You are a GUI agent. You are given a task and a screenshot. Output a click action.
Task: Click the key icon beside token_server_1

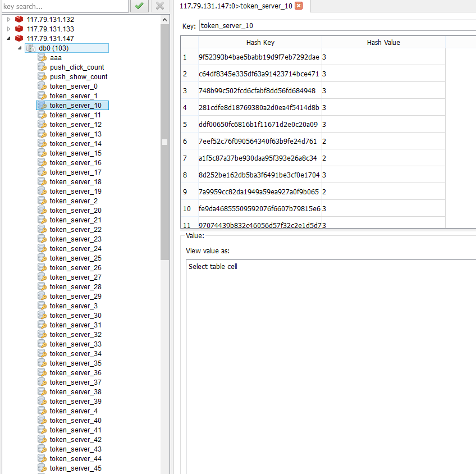[x=42, y=95]
